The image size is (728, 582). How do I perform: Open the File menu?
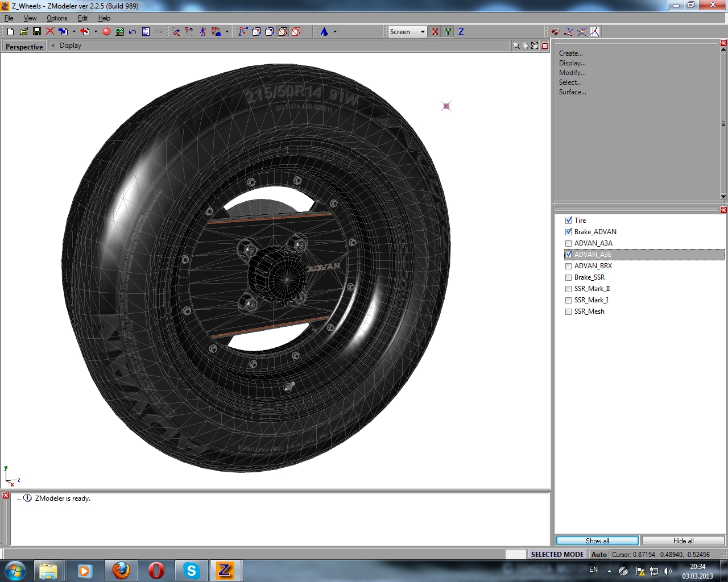point(9,18)
